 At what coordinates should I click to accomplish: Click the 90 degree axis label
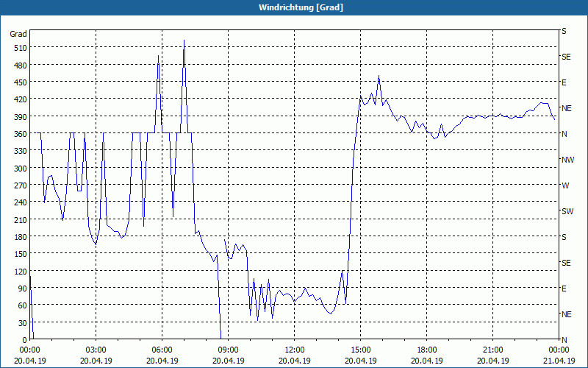coord(23,289)
